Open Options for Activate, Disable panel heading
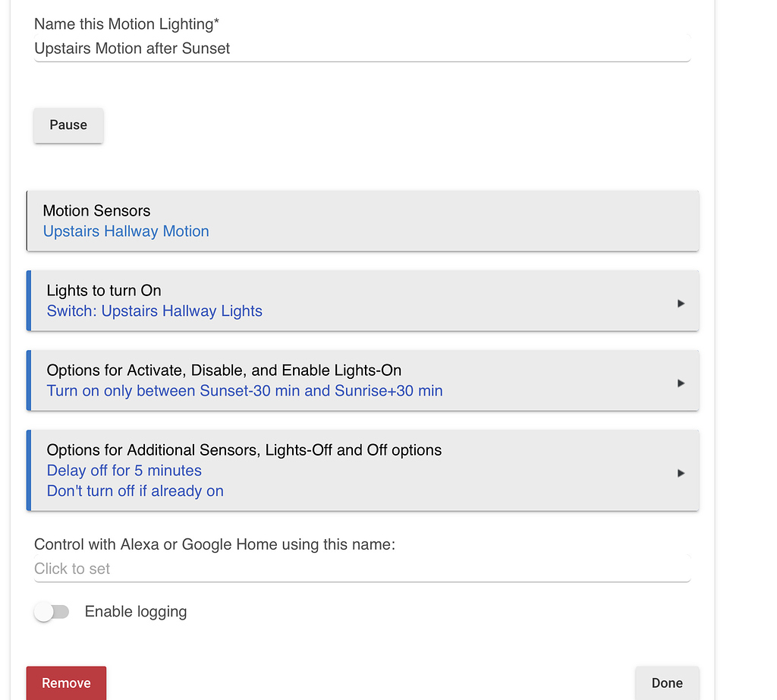Viewport: 777px width, 700px height. 224,370
